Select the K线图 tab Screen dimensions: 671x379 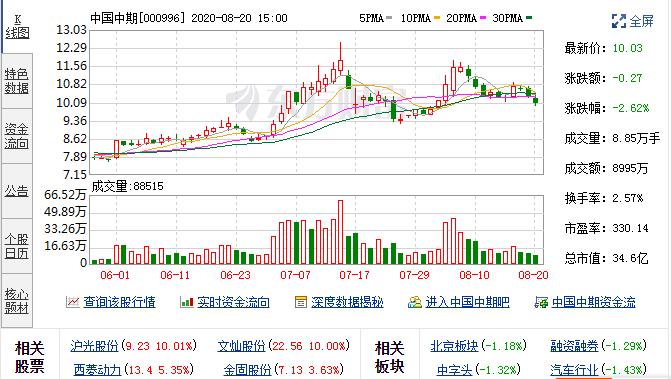click(17, 27)
